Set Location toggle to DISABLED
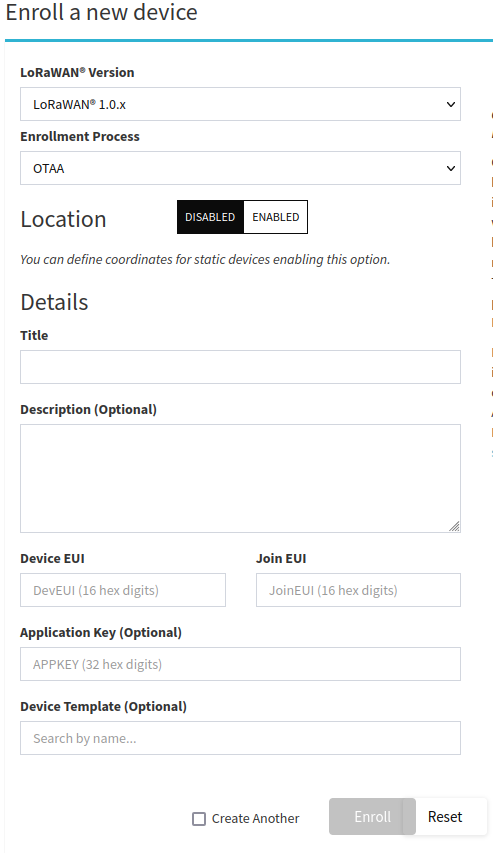 point(210,217)
